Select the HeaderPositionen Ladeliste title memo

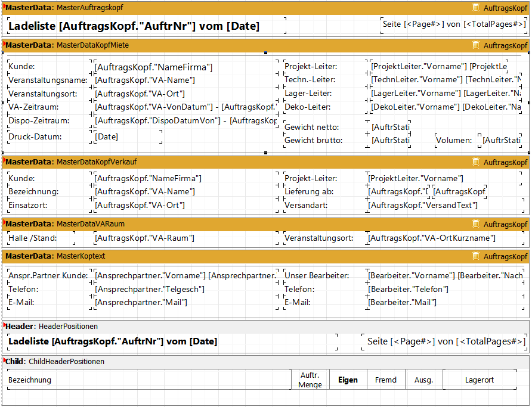(x=172, y=341)
